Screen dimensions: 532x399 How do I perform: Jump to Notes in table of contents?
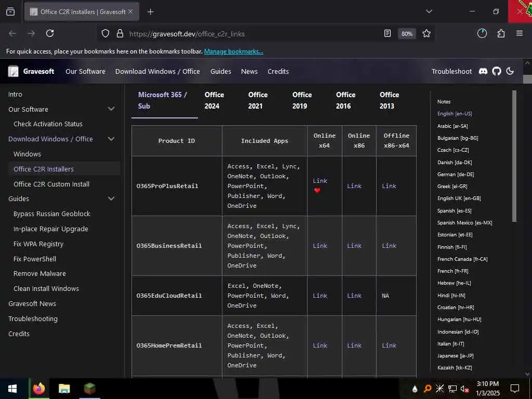444,101
